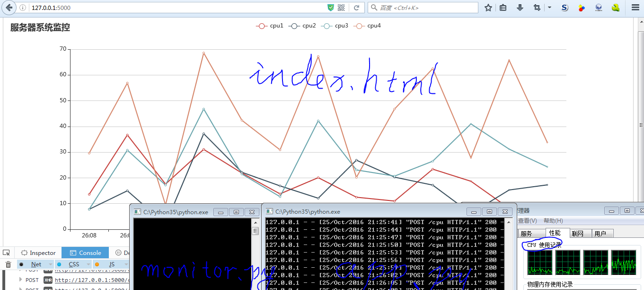Open the middle POST request URL link

(92, 280)
